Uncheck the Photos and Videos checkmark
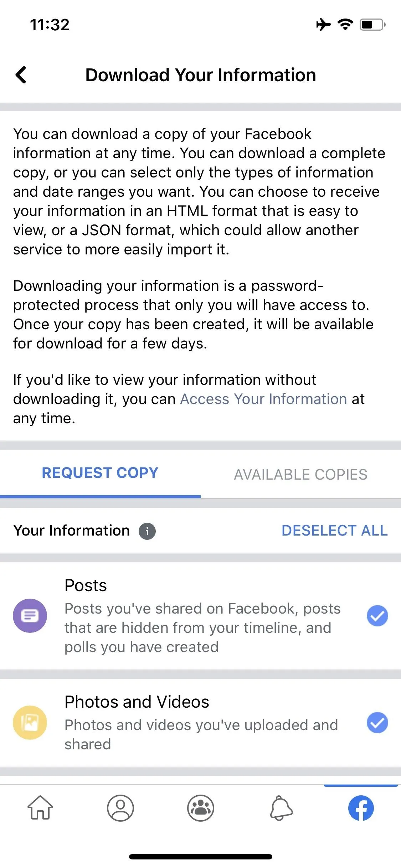The image size is (401, 868). coord(377,723)
